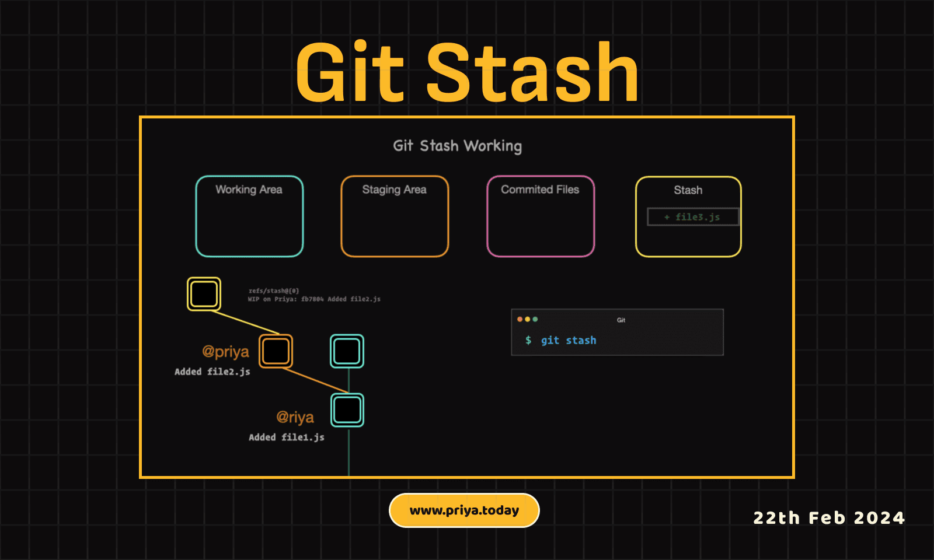Select the orange @priya commit node
The height and width of the screenshot is (560, 934).
276,351
